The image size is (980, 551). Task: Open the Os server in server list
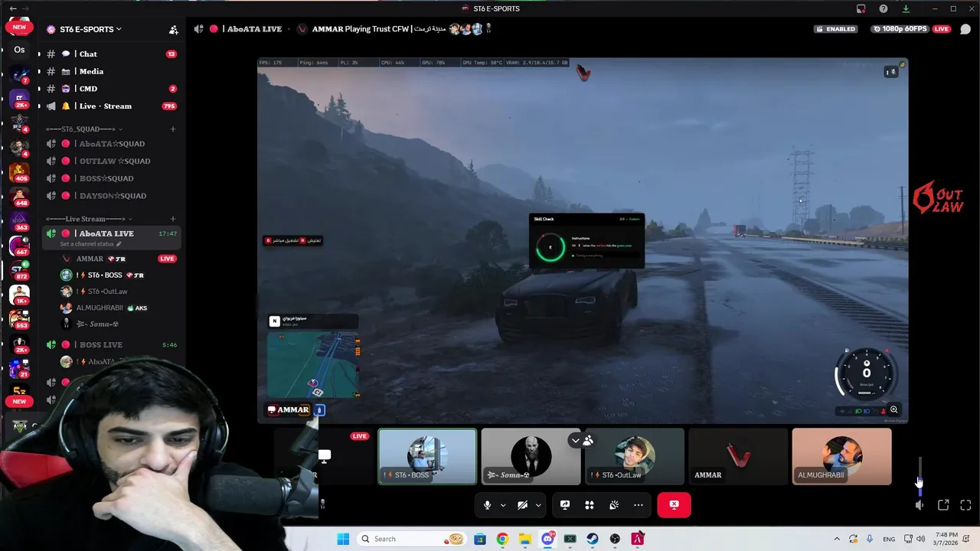coord(19,50)
